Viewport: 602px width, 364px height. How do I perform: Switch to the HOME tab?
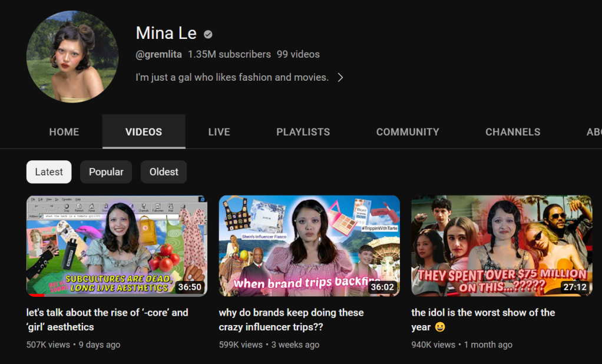64,132
